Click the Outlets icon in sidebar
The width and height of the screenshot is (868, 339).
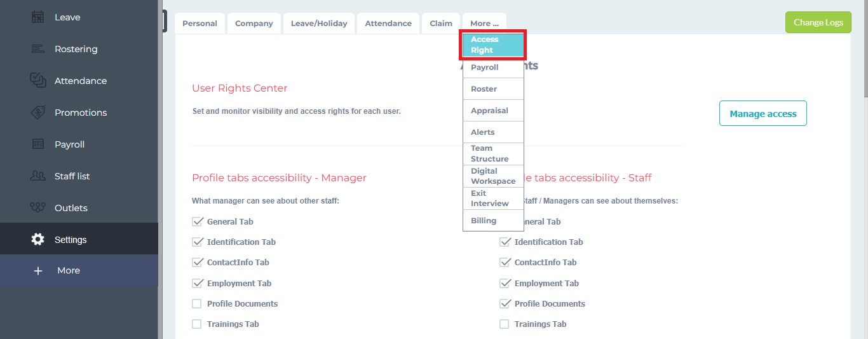pos(37,208)
